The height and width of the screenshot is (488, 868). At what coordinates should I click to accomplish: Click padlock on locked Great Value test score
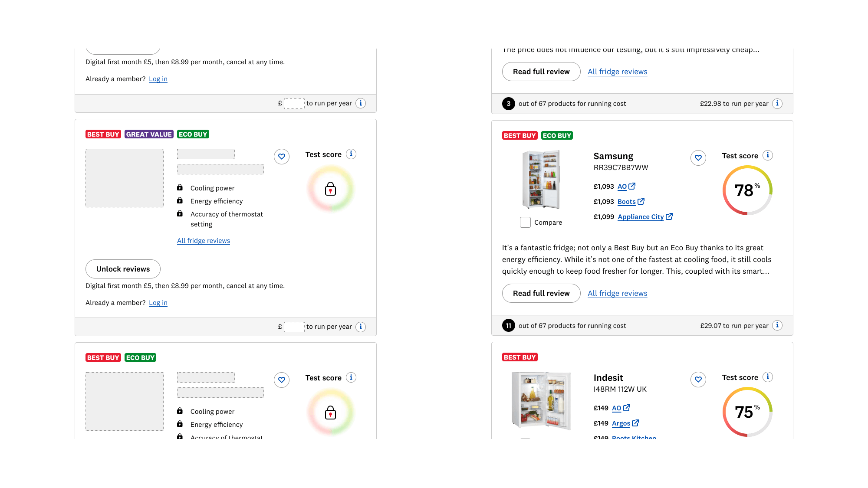pyautogui.click(x=330, y=189)
